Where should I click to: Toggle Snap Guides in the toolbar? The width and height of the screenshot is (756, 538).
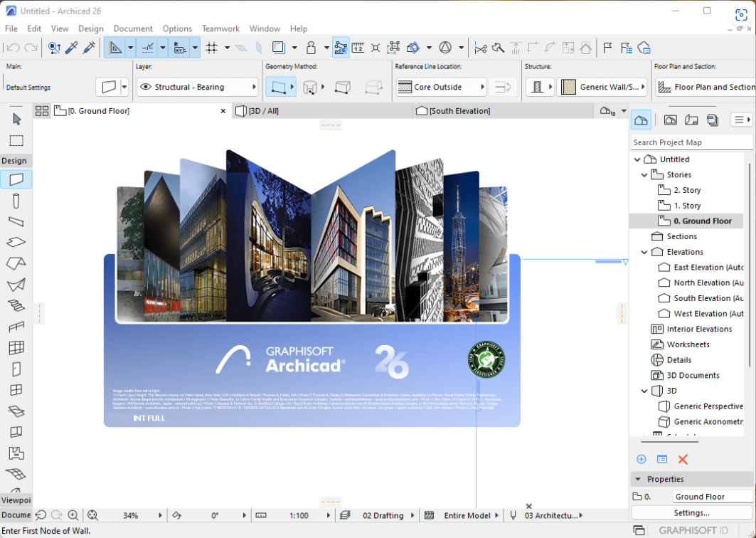(147, 47)
